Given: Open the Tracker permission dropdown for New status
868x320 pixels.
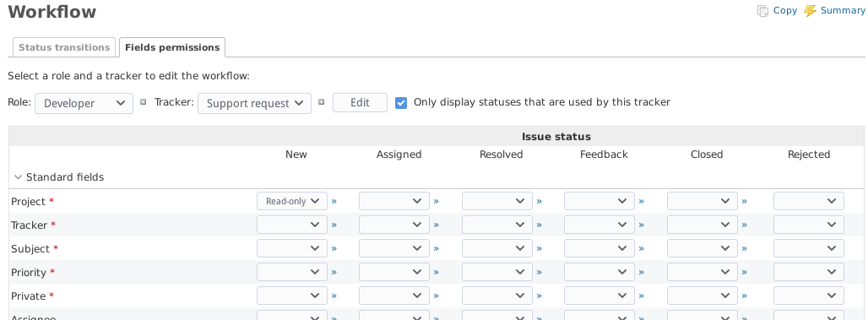Looking at the screenshot, I should tap(292, 225).
